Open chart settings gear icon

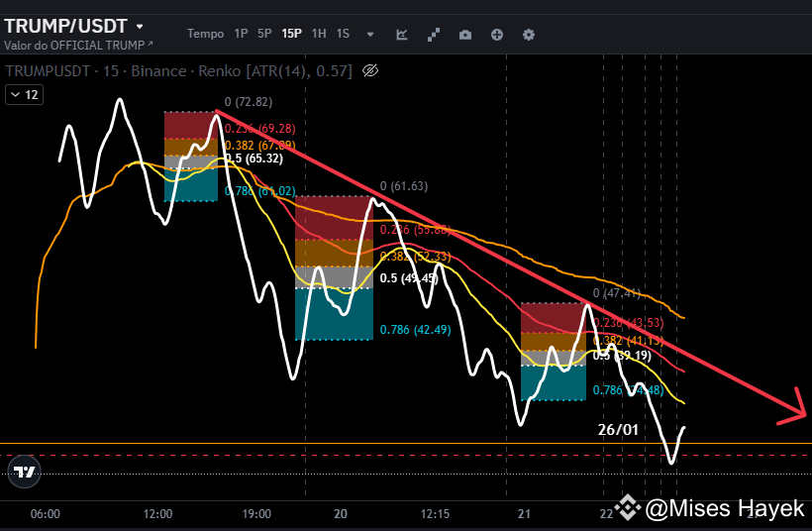(528, 35)
